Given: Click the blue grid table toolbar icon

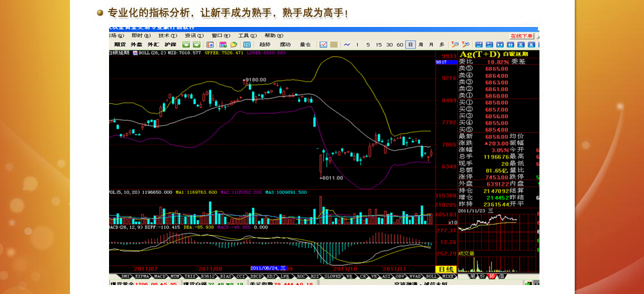Looking at the screenshot, I should [247, 44].
